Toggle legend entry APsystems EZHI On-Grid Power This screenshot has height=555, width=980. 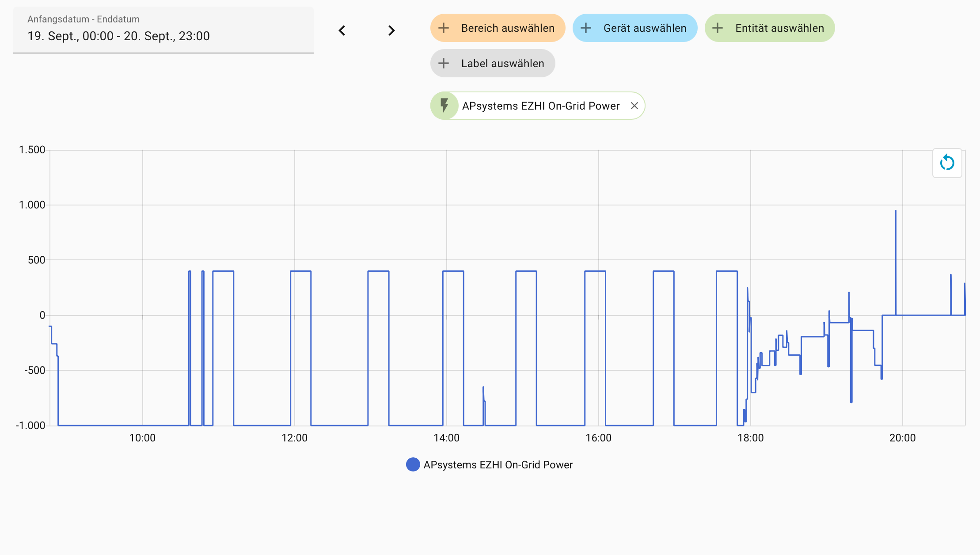[x=498, y=464]
